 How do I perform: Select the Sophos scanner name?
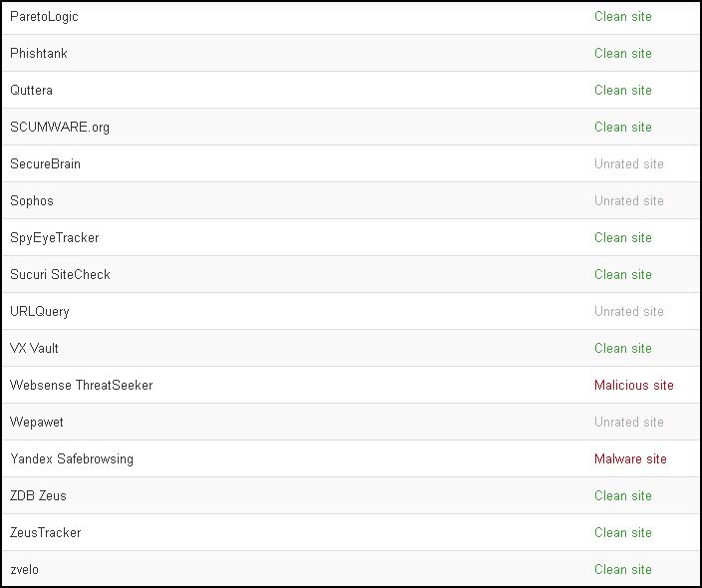tap(32, 201)
